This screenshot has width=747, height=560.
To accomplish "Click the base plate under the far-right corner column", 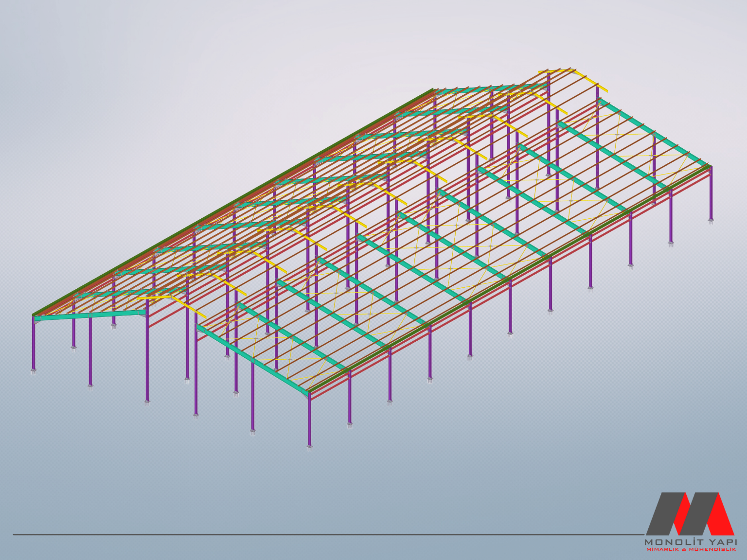I will click(x=711, y=221).
